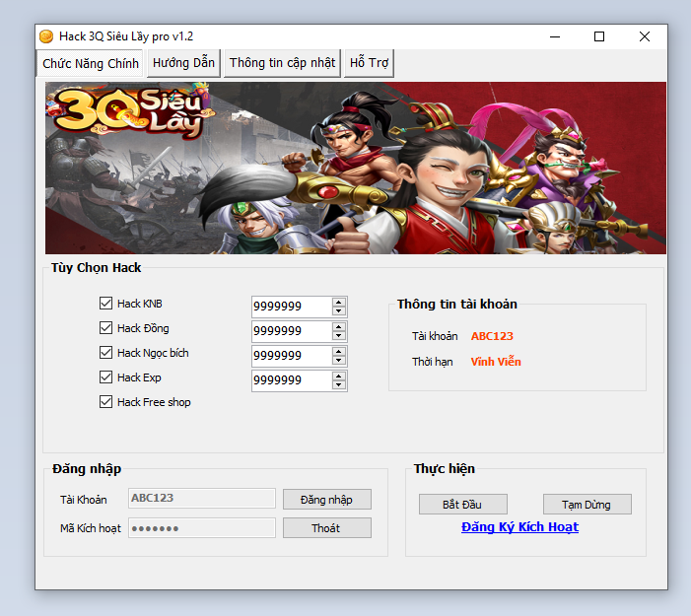
Task: Decrease the Hack Đồng value with down arrow
Action: (x=339, y=336)
